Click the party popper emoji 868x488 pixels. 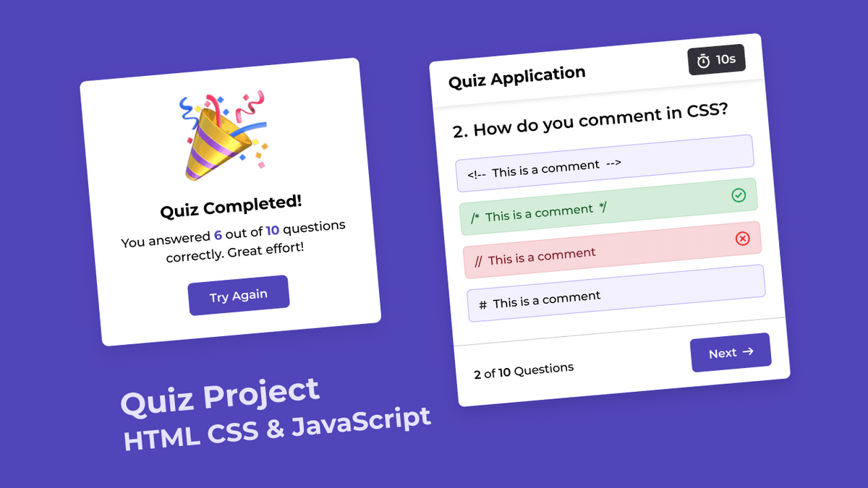(222, 136)
